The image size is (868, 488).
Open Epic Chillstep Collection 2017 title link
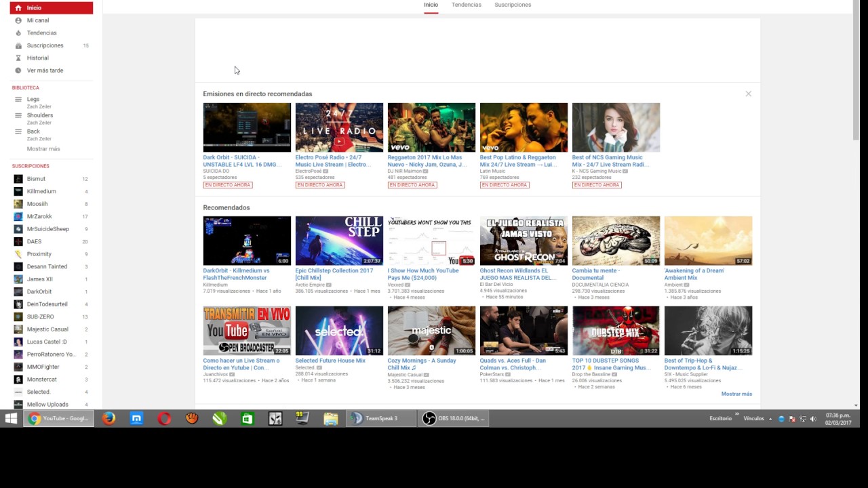[334, 274]
